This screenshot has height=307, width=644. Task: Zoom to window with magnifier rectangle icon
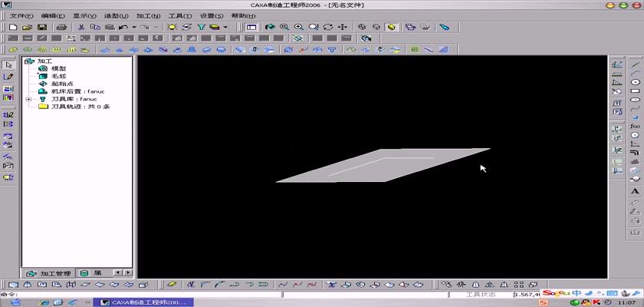pyautogui.click(x=284, y=27)
